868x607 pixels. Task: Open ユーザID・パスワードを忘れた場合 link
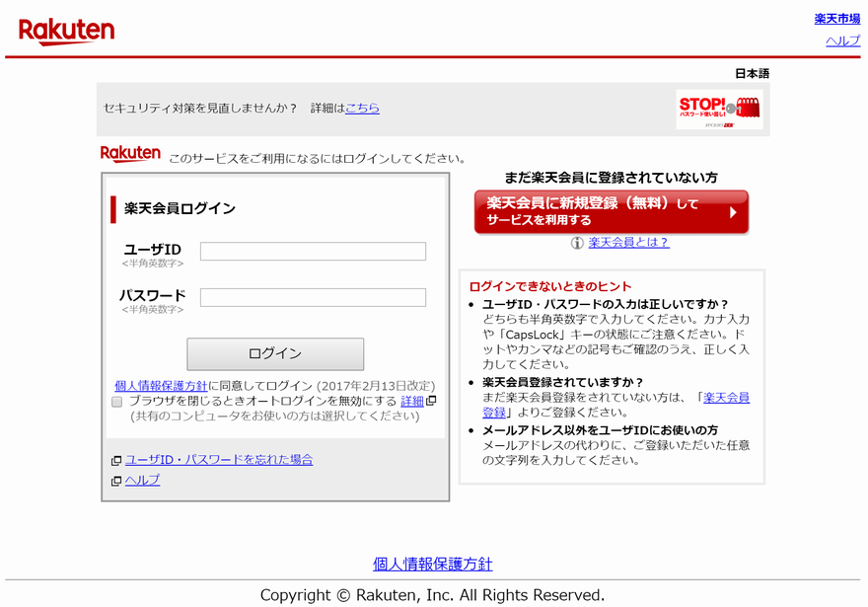click(219, 460)
